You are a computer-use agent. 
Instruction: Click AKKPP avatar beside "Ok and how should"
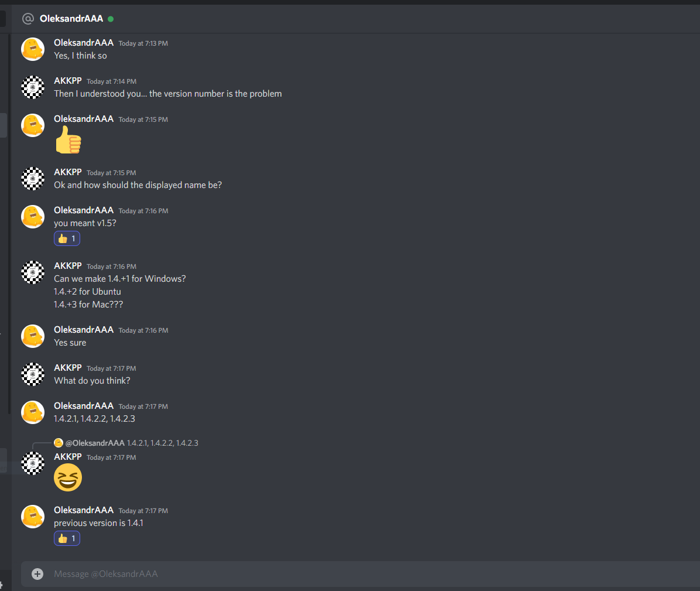pyautogui.click(x=33, y=179)
